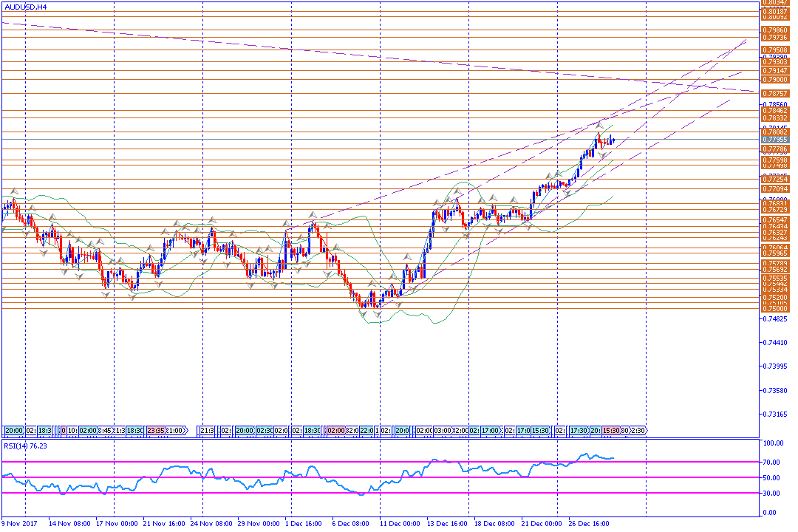Click the 14 Nov 08:00 time axis label

[x=69, y=523]
